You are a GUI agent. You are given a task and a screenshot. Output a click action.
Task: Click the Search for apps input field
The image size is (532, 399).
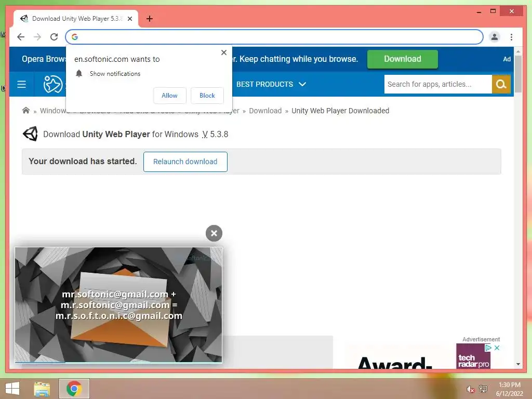(437, 84)
